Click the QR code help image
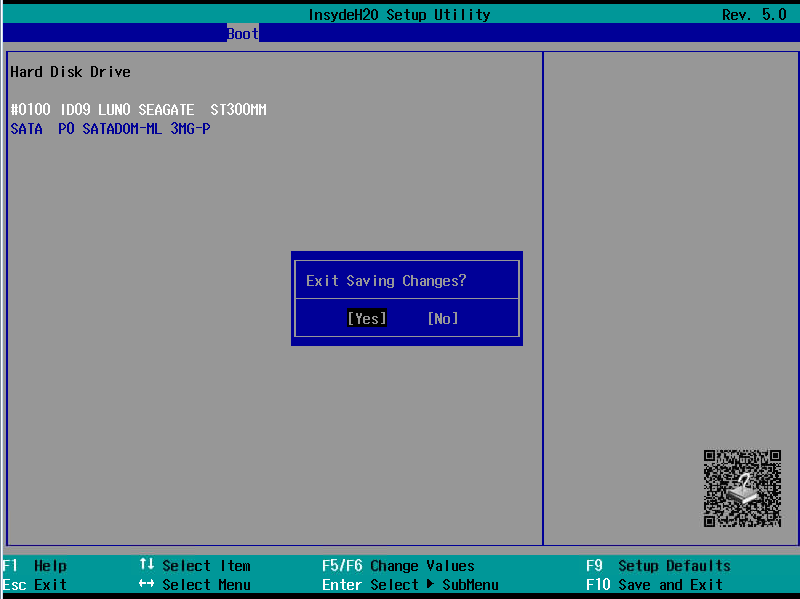800x599 pixels. (742, 488)
